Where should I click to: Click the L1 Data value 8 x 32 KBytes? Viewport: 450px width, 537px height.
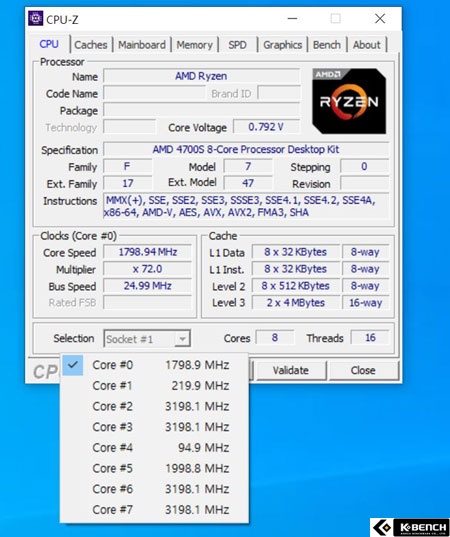(x=296, y=252)
